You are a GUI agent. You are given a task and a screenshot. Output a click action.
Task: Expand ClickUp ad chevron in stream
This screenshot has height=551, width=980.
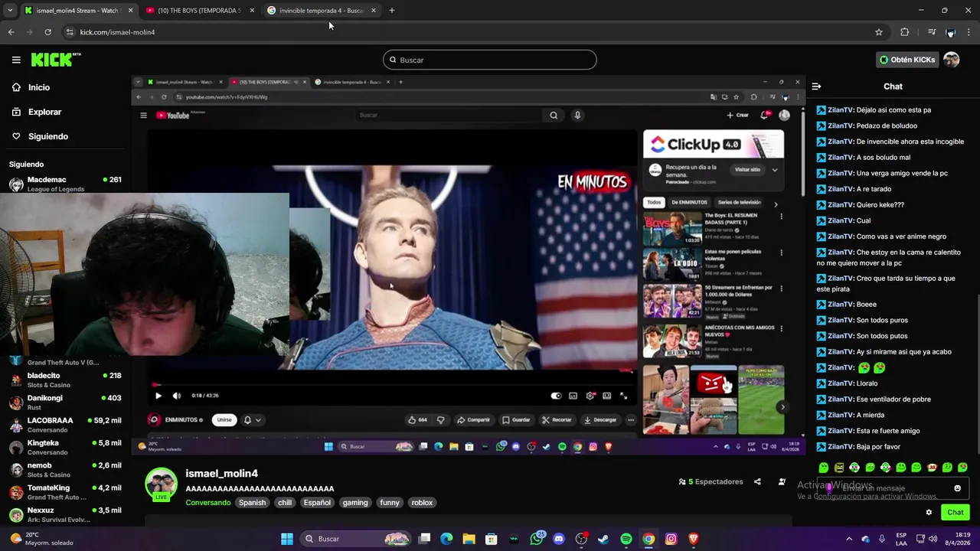tap(775, 170)
